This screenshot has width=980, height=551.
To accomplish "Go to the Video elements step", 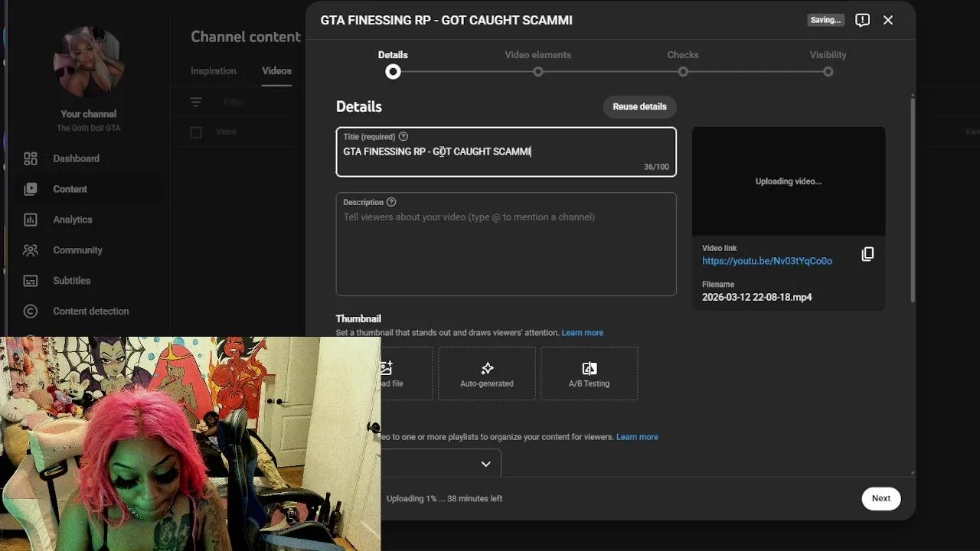I will pyautogui.click(x=538, y=63).
